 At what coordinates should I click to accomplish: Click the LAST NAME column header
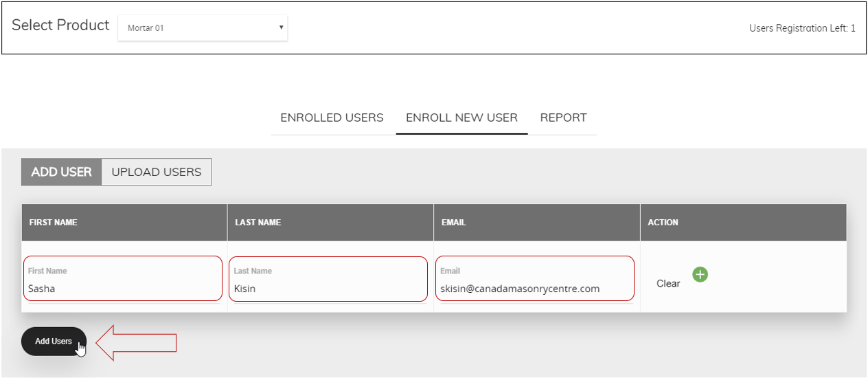(x=330, y=222)
